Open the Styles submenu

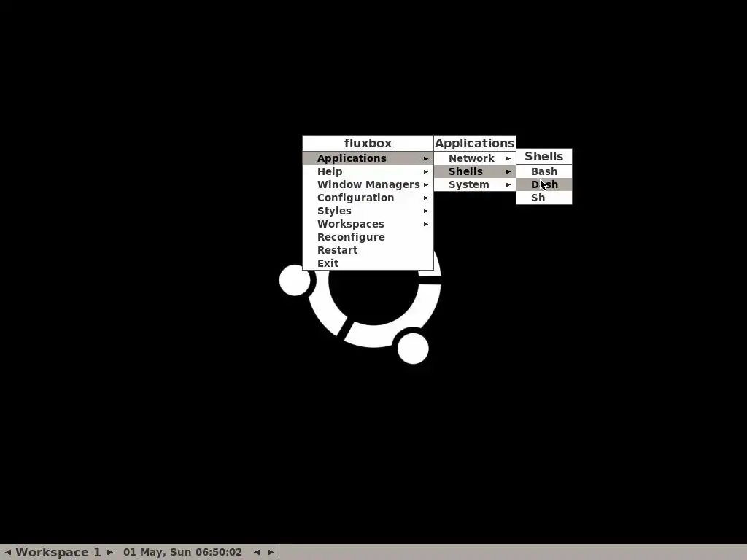(x=368, y=211)
